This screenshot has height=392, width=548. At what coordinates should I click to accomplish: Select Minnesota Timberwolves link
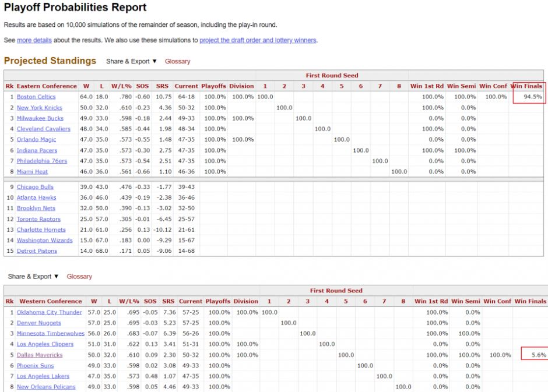tap(51, 334)
